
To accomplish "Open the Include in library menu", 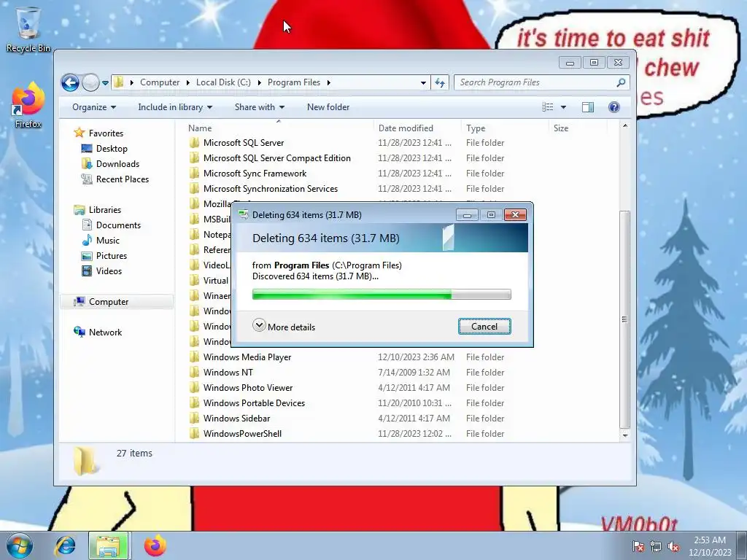I will 175,107.
